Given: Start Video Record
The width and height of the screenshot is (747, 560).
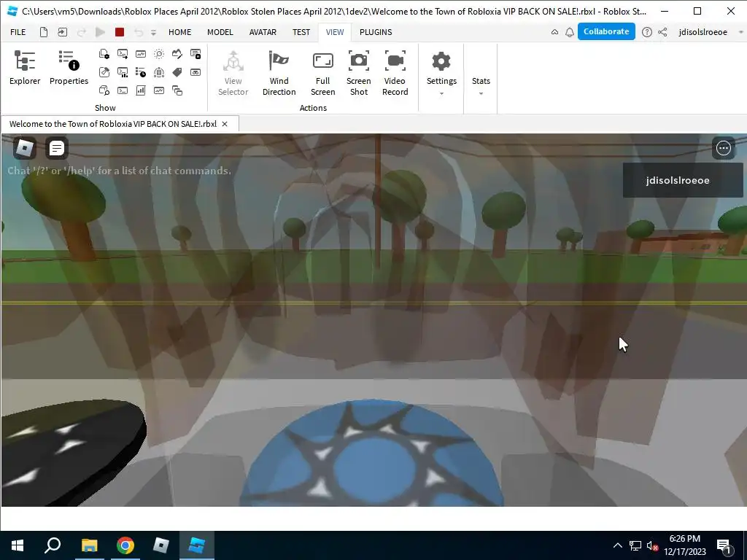Looking at the screenshot, I should coord(395,72).
